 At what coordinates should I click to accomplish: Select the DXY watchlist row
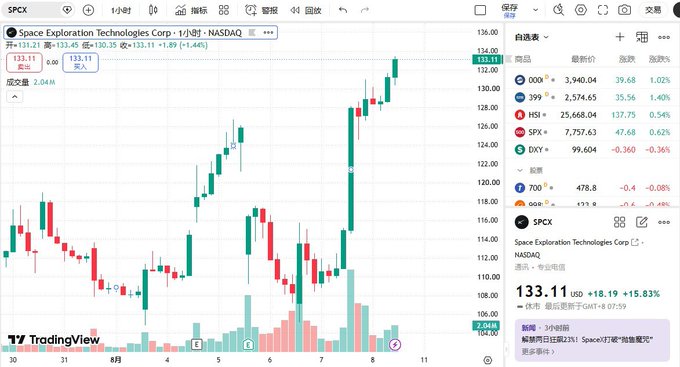click(592, 149)
